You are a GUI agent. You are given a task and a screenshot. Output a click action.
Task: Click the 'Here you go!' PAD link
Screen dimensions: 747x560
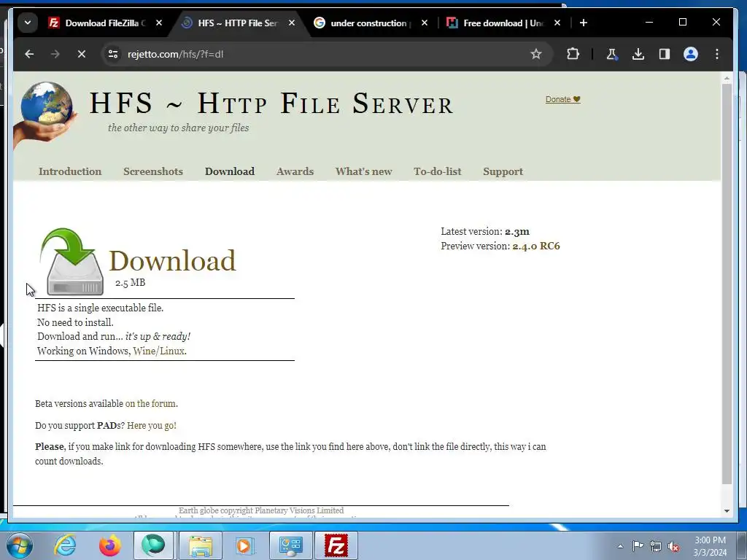coord(152,426)
